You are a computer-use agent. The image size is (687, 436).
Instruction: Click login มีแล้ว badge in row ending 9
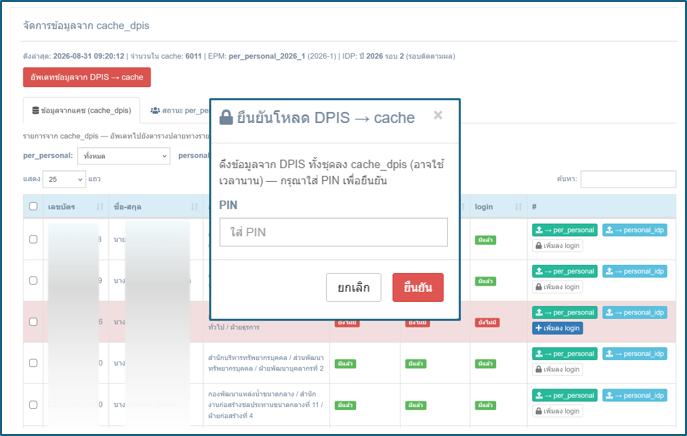[485, 281]
